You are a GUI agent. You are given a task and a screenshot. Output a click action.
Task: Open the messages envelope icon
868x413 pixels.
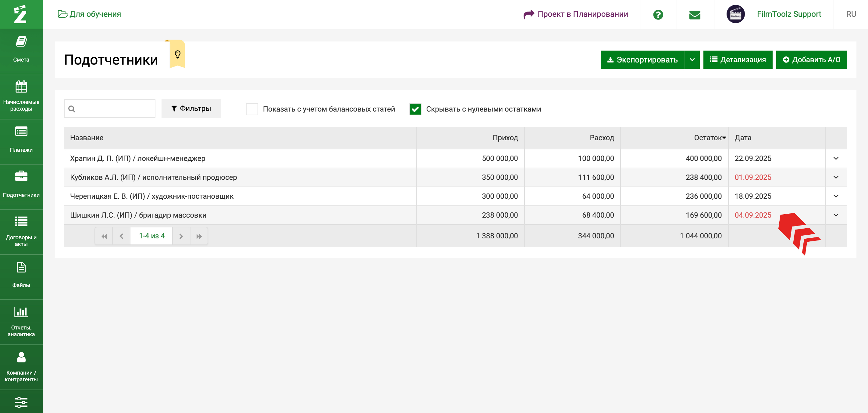tap(695, 15)
